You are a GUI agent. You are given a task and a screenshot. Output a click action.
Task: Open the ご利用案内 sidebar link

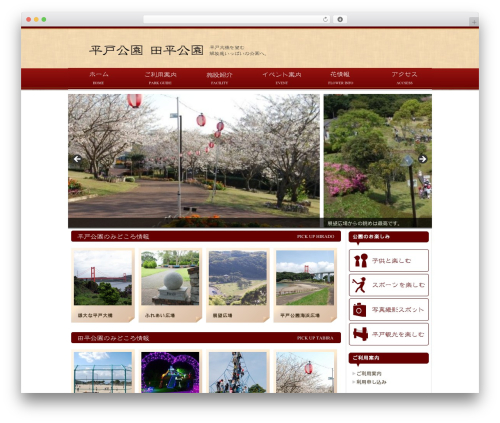[369, 374]
